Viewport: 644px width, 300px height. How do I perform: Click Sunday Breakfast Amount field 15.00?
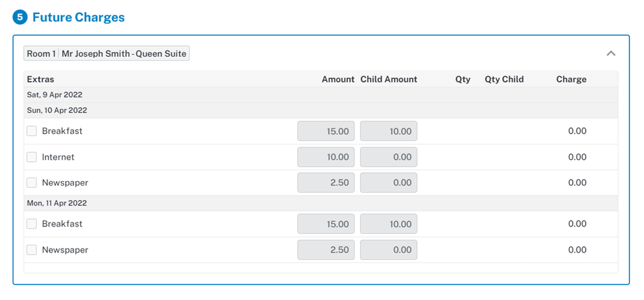coord(325,131)
